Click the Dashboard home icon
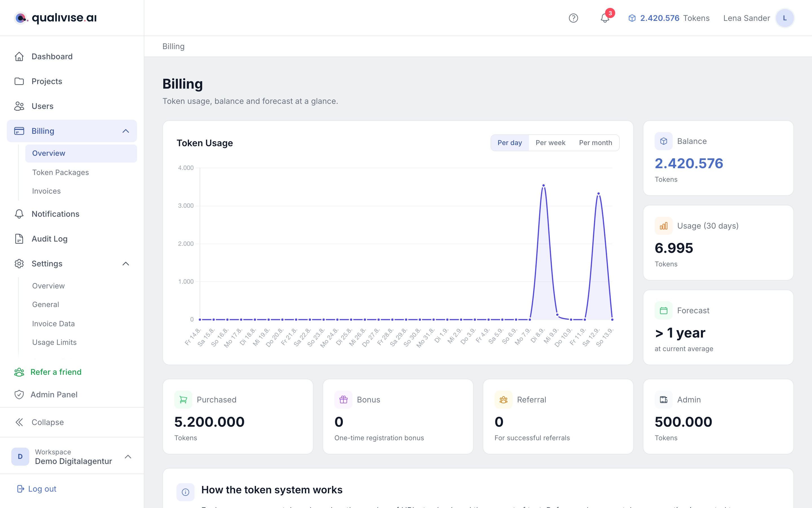The height and width of the screenshot is (508, 812). (19, 56)
